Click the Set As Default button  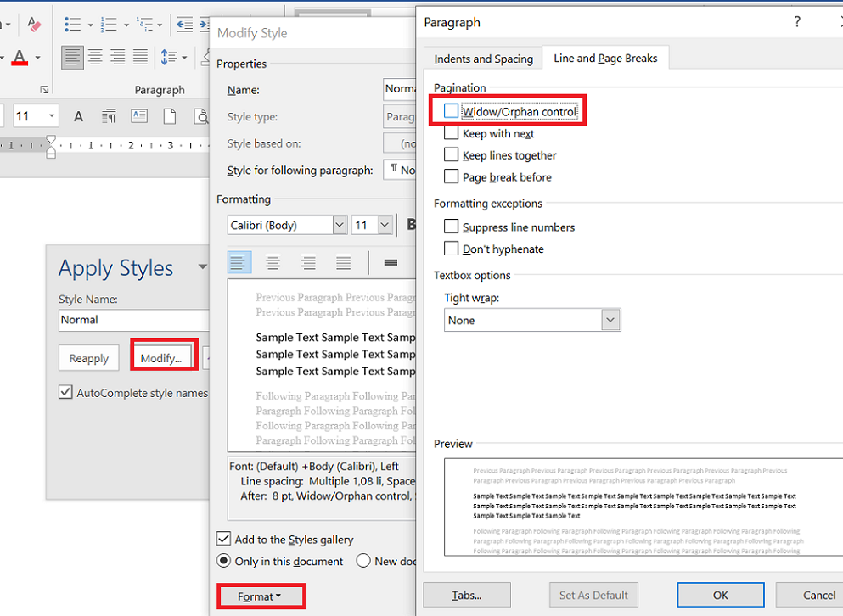point(593,595)
